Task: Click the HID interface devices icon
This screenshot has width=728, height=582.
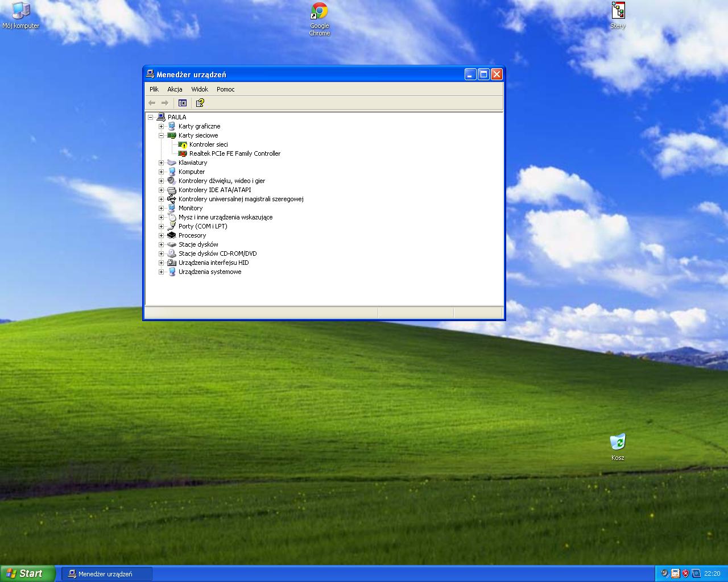Action: (172, 263)
